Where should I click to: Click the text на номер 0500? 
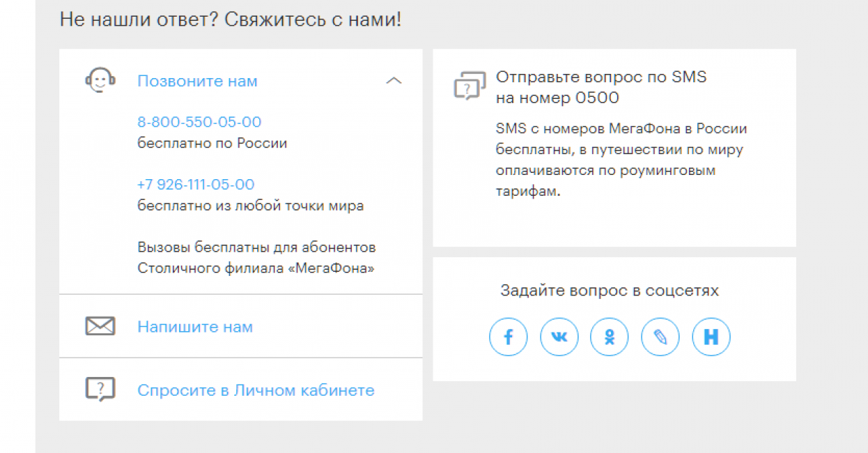557,98
